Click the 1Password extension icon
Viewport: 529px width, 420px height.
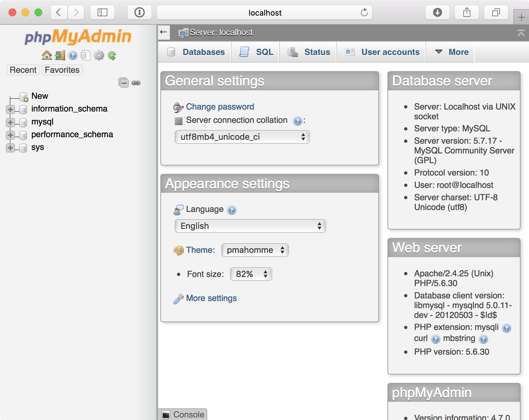(x=140, y=13)
